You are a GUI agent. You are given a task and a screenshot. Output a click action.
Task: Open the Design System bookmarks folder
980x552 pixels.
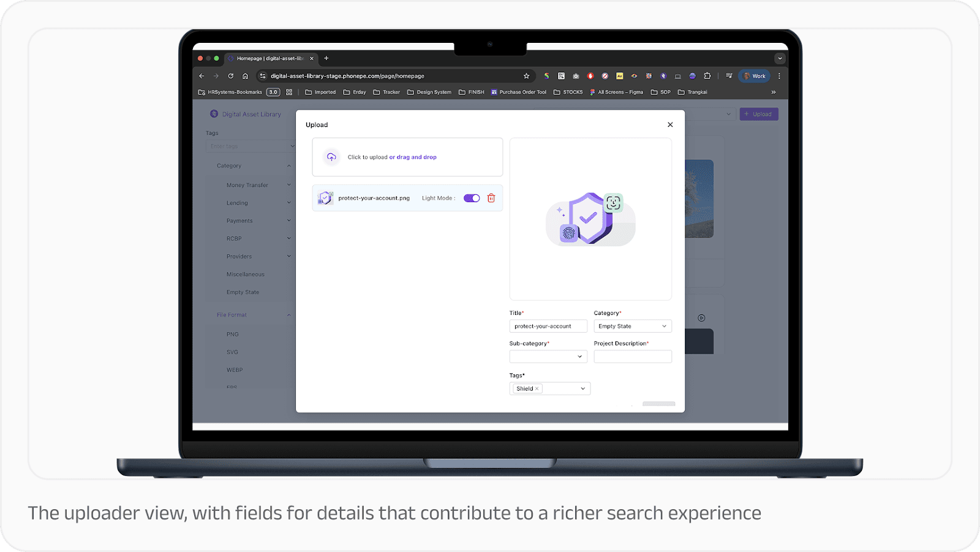point(429,92)
